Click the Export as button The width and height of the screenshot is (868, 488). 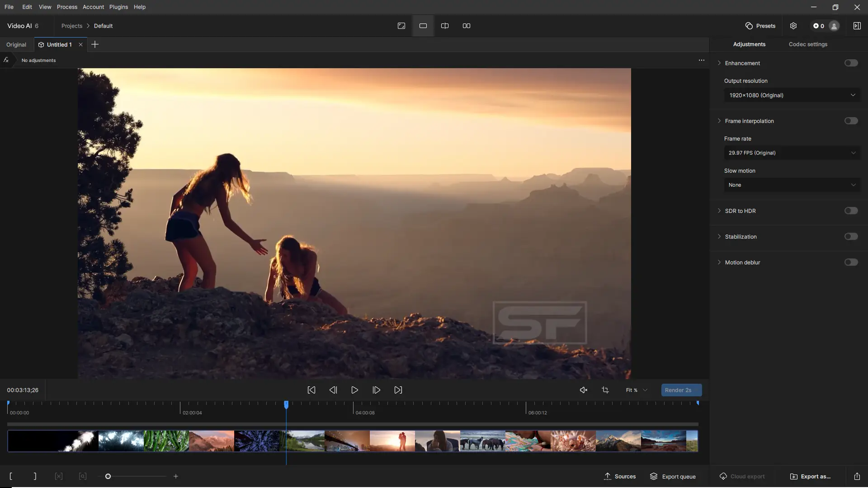click(x=811, y=476)
